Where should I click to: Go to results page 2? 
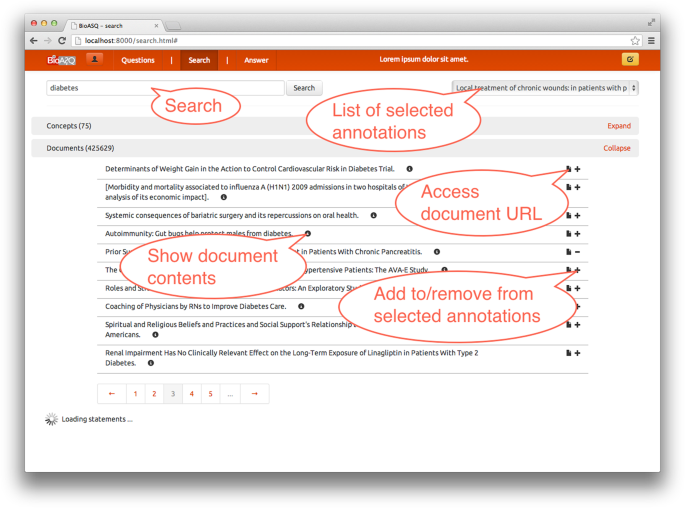coord(154,394)
